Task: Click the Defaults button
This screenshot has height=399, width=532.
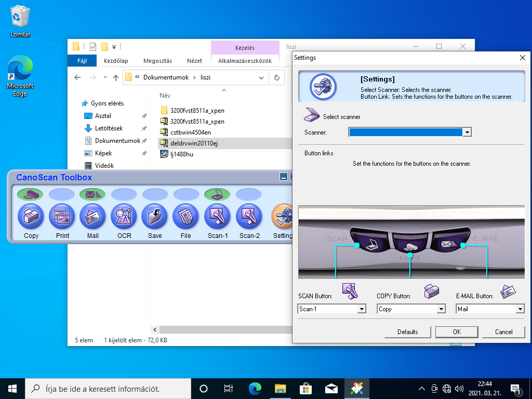Action: (x=407, y=332)
